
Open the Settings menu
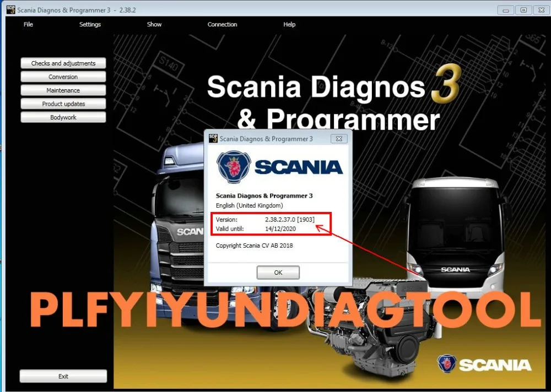[90, 24]
